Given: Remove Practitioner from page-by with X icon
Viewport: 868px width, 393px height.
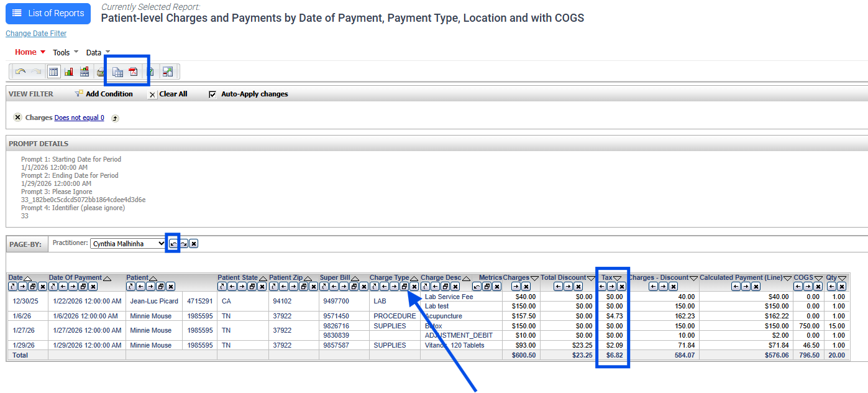Looking at the screenshot, I should coord(194,243).
